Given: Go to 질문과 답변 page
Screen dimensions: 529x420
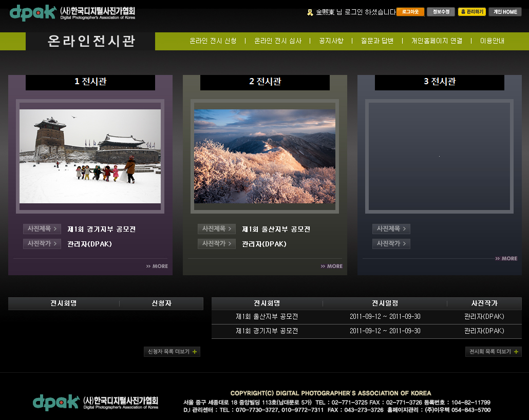Looking at the screenshot, I should pyautogui.click(x=377, y=41).
